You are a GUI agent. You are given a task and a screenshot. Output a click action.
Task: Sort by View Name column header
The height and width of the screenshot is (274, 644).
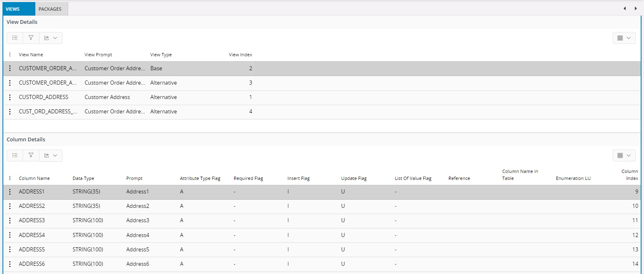pyautogui.click(x=31, y=55)
